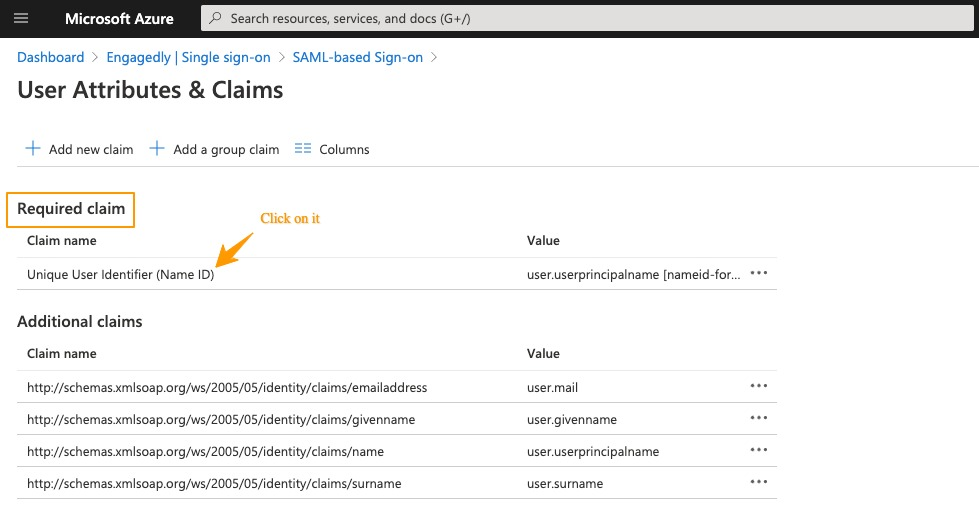
Task: Click the user.givenname value
Action: (x=572, y=420)
